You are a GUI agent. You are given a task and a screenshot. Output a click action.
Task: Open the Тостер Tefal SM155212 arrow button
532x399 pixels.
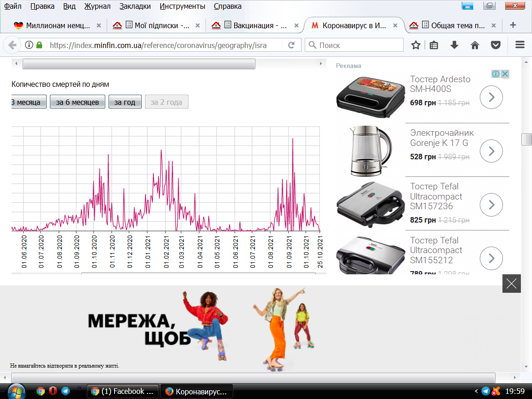click(491, 258)
